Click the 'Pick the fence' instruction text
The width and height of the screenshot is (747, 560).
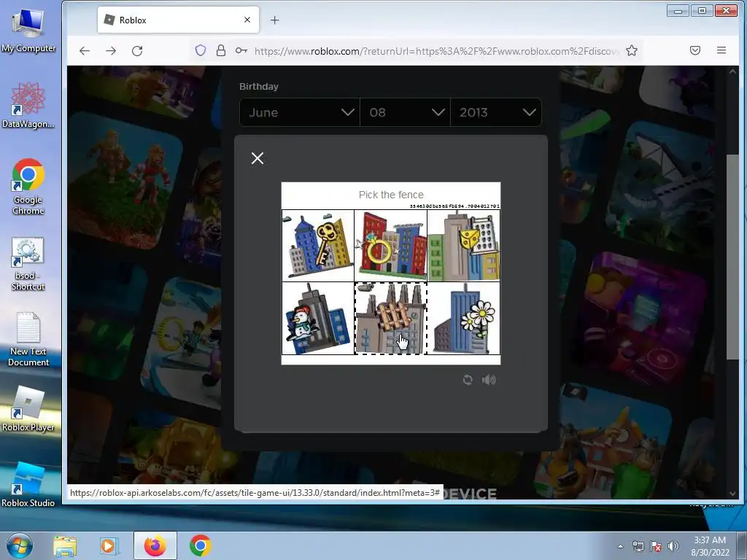[x=391, y=195]
